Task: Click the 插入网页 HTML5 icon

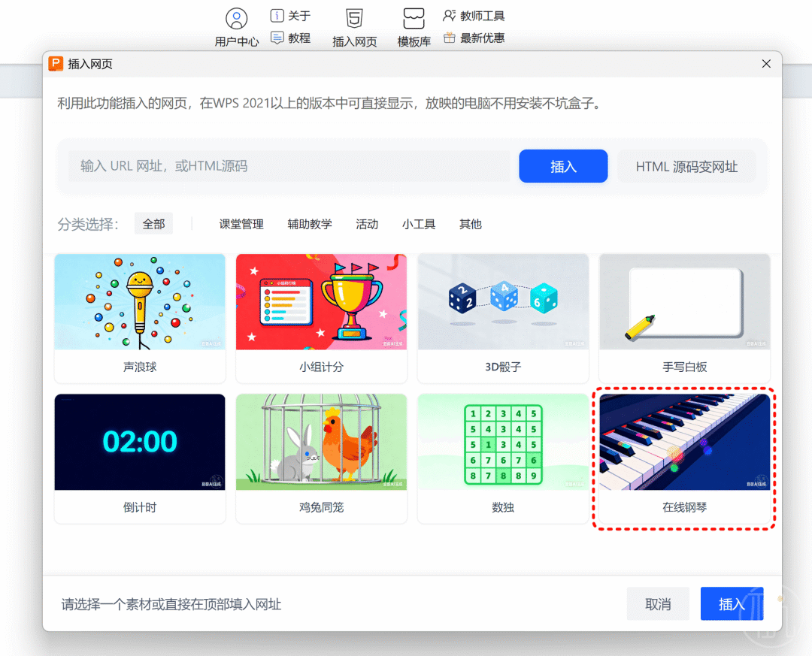Action: (x=354, y=19)
